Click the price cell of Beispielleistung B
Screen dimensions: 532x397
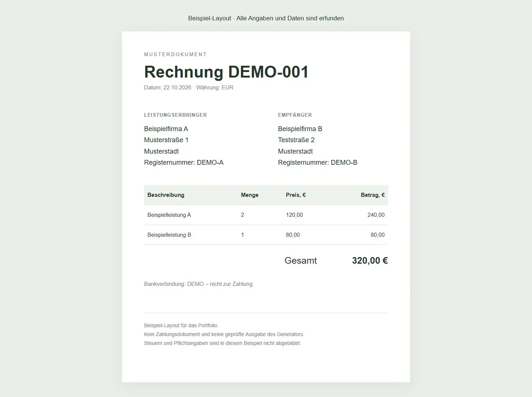click(293, 235)
